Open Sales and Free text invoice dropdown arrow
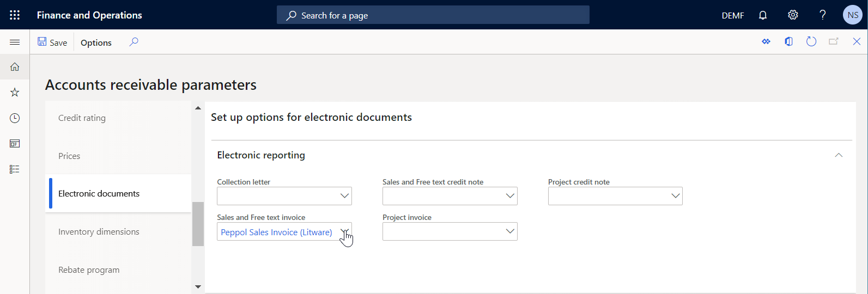This screenshot has width=868, height=294. pyautogui.click(x=344, y=231)
